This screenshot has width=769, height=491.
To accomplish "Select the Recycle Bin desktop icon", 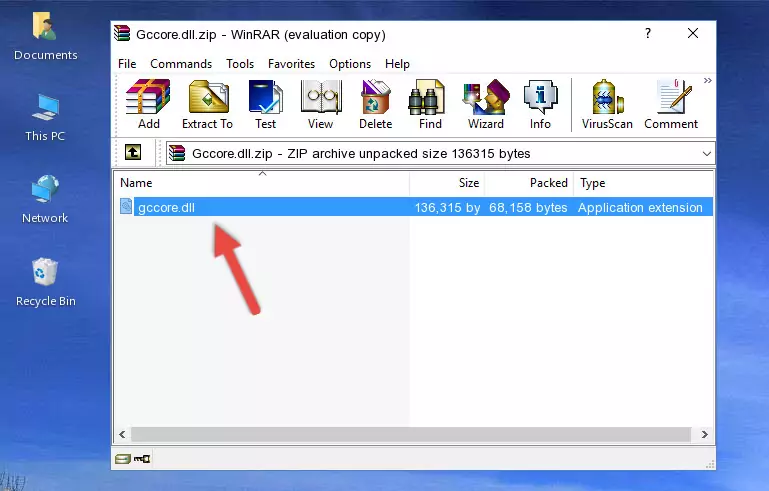I will tap(46, 283).
